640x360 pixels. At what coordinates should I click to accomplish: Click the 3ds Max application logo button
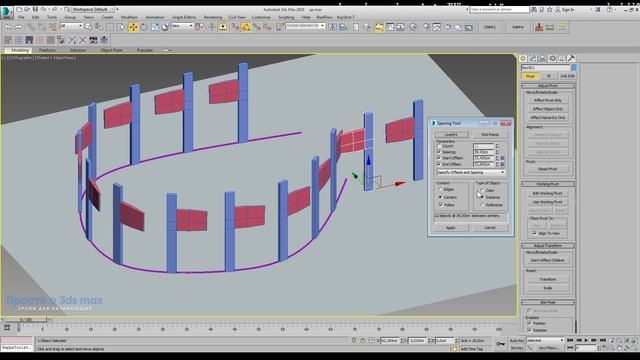tap(7, 12)
